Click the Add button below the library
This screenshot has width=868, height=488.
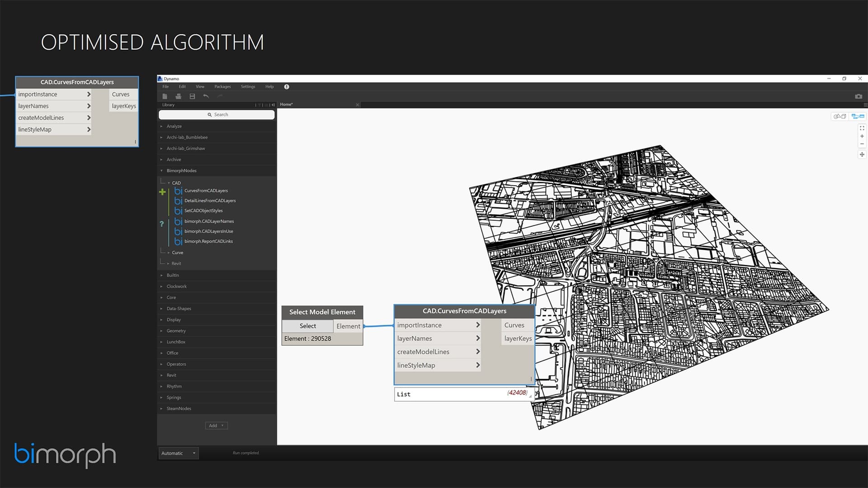tap(216, 425)
